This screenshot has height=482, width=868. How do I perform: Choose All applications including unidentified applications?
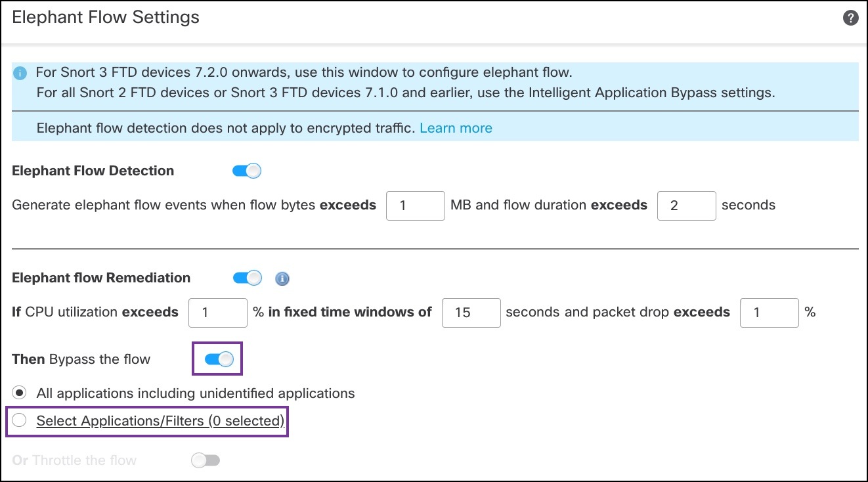(19, 392)
